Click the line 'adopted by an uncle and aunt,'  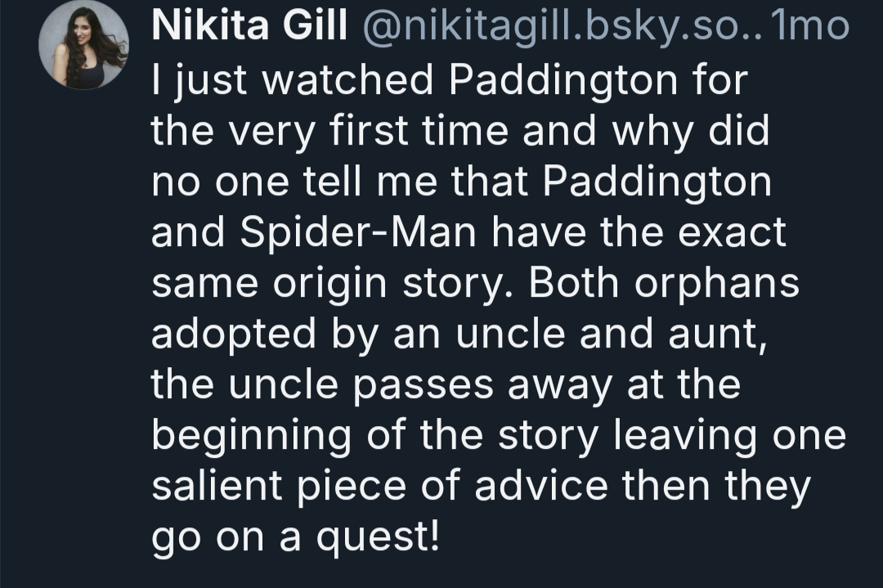459,334
